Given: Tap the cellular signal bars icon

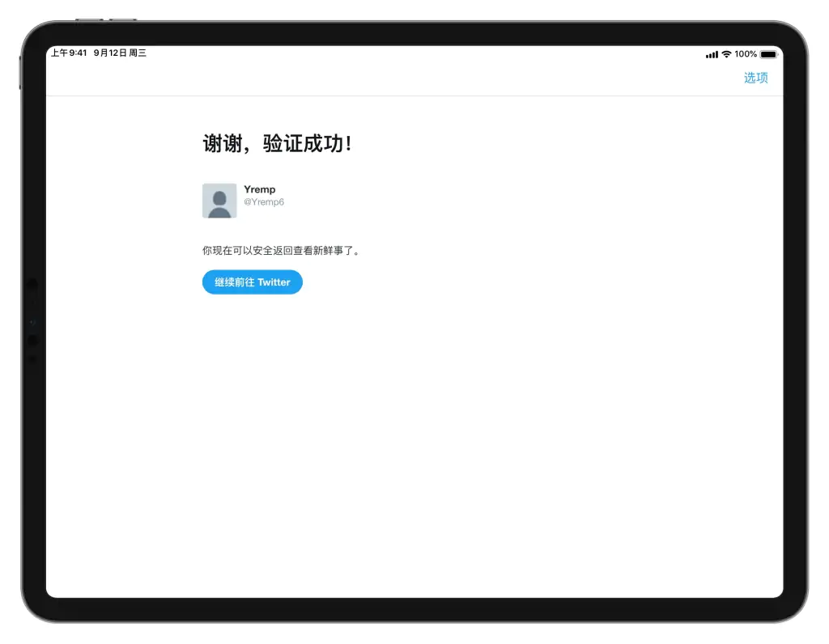Looking at the screenshot, I should click(x=712, y=54).
